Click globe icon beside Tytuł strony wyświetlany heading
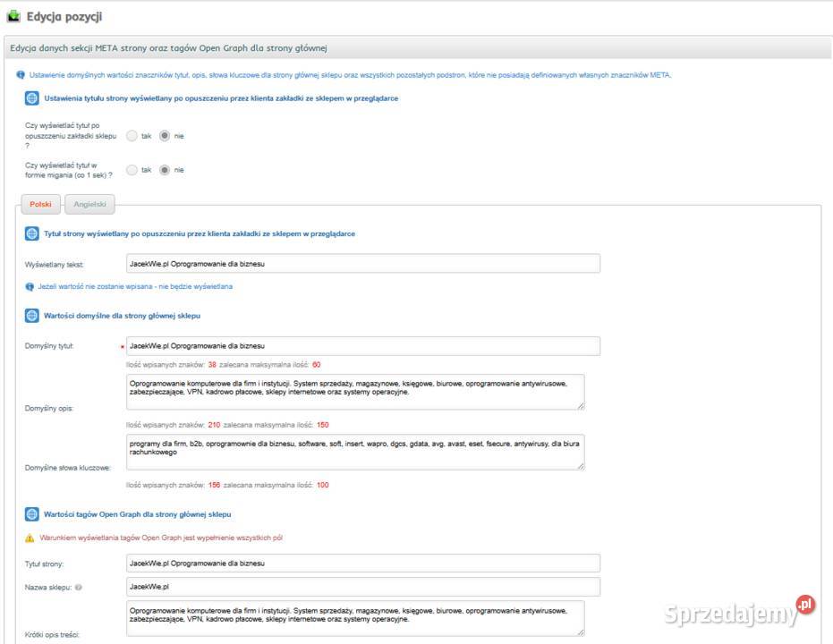 32,233
